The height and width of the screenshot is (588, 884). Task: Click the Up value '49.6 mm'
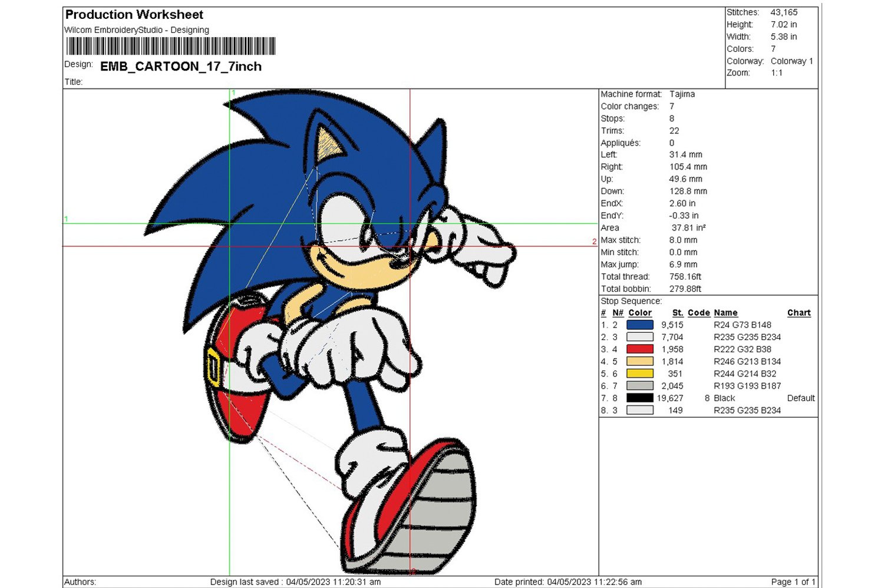pyautogui.click(x=686, y=179)
